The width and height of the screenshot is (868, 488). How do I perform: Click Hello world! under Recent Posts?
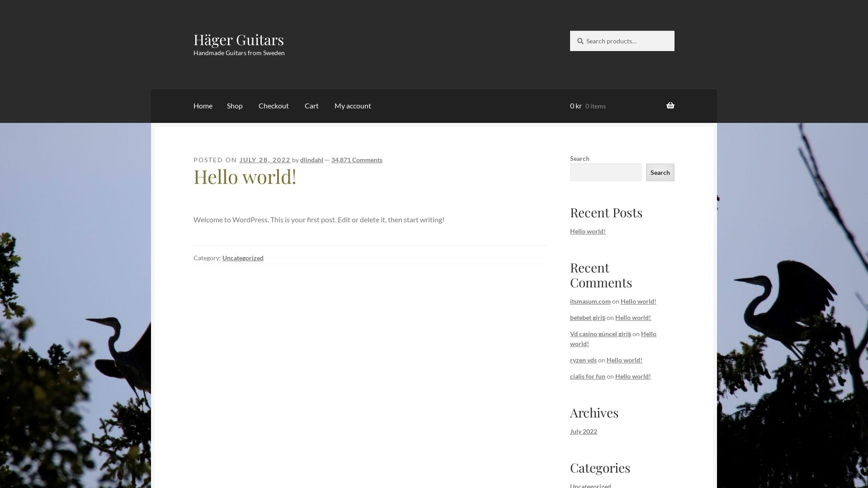point(587,231)
